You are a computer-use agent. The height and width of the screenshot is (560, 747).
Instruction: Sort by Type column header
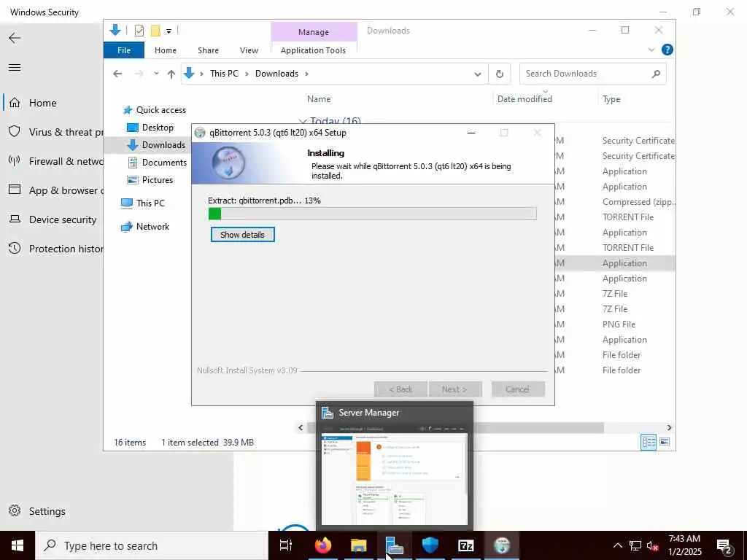tap(611, 99)
